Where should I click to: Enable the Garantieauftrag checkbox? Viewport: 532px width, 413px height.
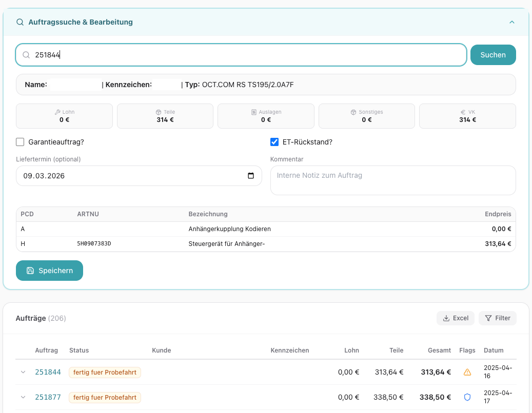click(x=21, y=142)
